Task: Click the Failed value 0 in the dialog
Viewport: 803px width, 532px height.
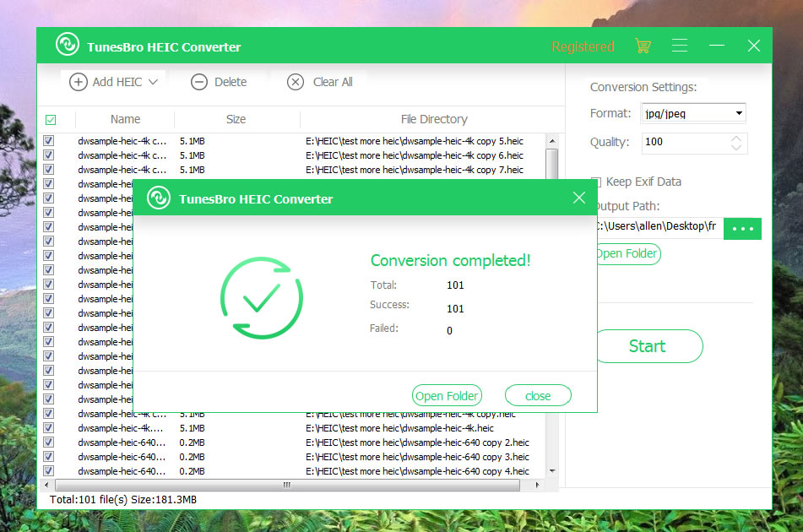Action: point(450,331)
